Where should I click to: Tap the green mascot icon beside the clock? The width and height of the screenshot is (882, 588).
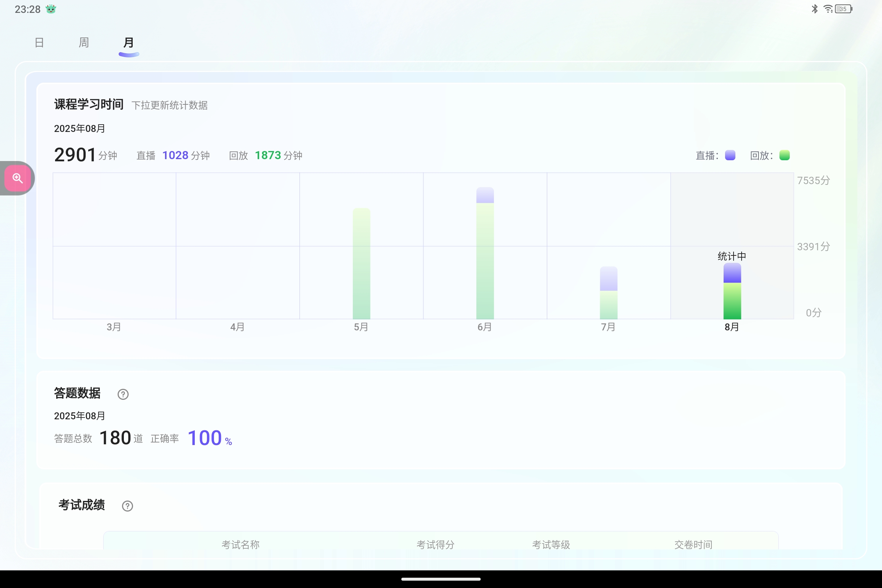51,9
